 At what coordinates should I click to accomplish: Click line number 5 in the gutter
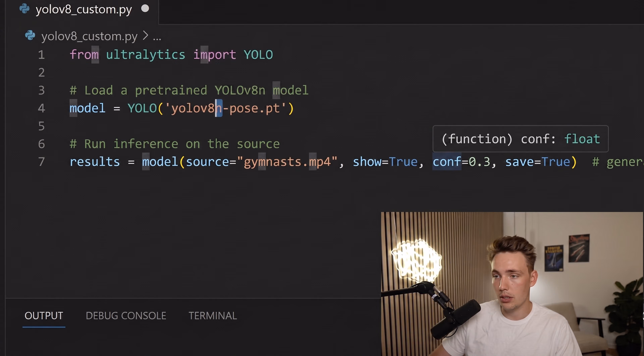41,126
